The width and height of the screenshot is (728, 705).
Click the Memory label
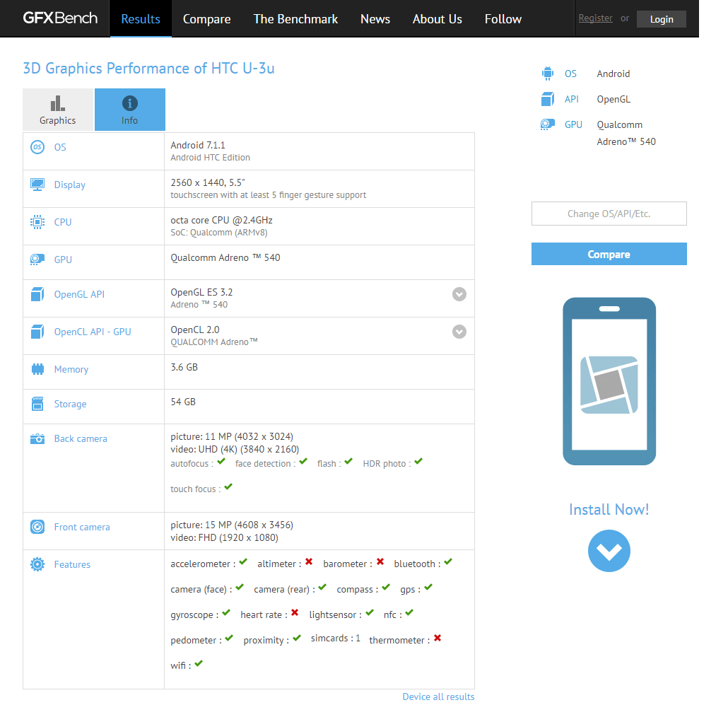(x=71, y=370)
